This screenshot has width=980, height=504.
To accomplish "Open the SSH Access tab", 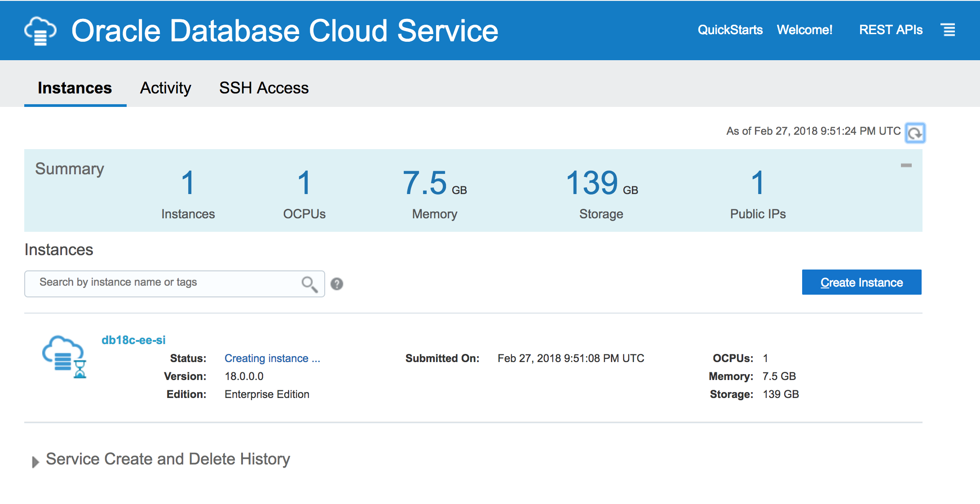I will point(264,88).
